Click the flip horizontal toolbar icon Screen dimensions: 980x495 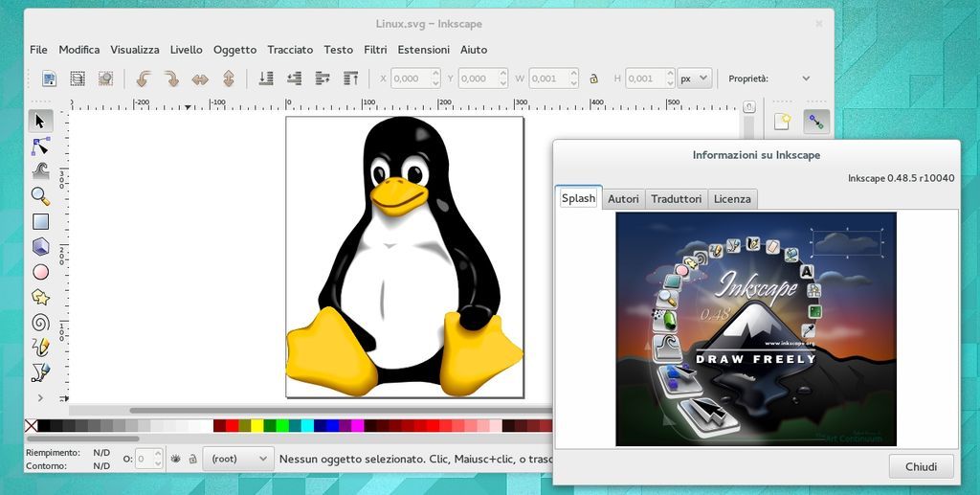coord(200,79)
